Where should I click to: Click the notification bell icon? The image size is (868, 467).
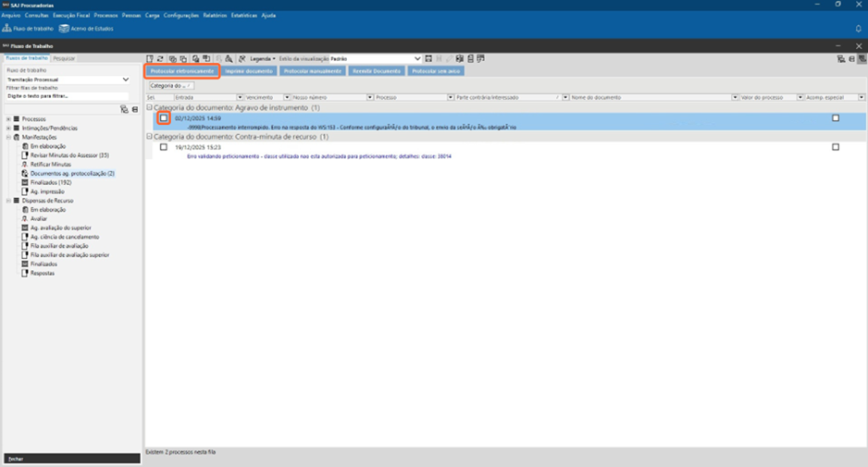coord(858,29)
